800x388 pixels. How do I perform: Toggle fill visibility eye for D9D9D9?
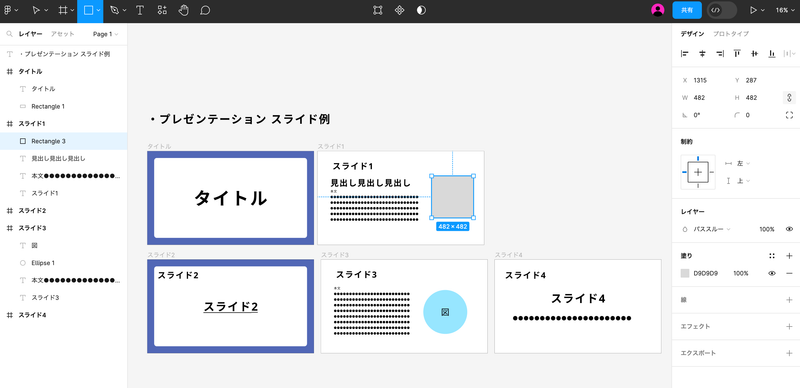(x=772, y=274)
